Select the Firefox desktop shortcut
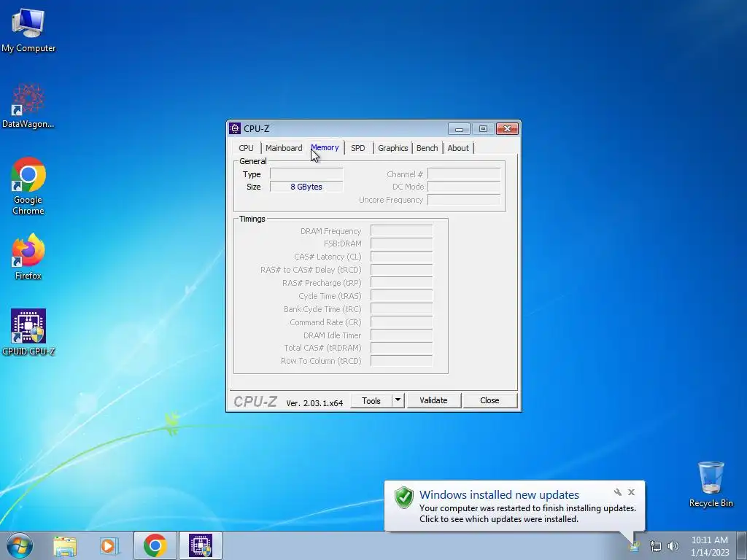The image size is (747, 560). [x=28, y=256]
